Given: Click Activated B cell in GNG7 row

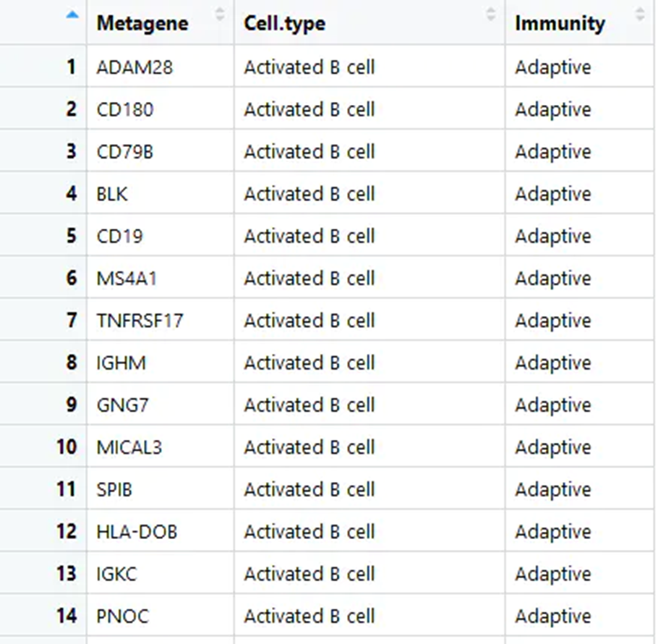Looking at the screenshot, I should 309,404.
